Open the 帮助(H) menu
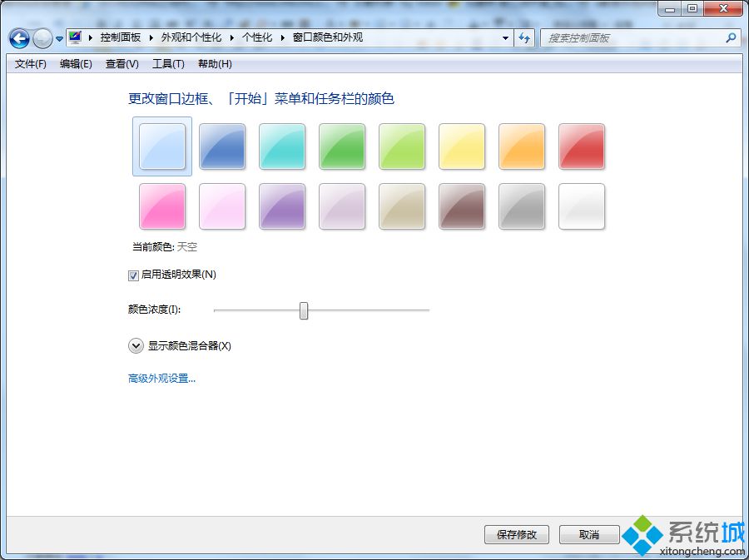 [x=215, y=64]
